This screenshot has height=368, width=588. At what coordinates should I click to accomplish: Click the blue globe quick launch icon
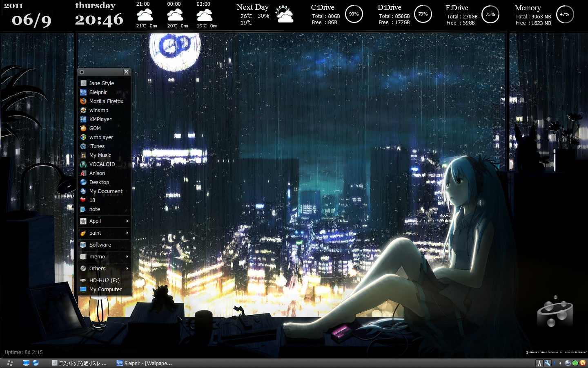coord(36,363)
